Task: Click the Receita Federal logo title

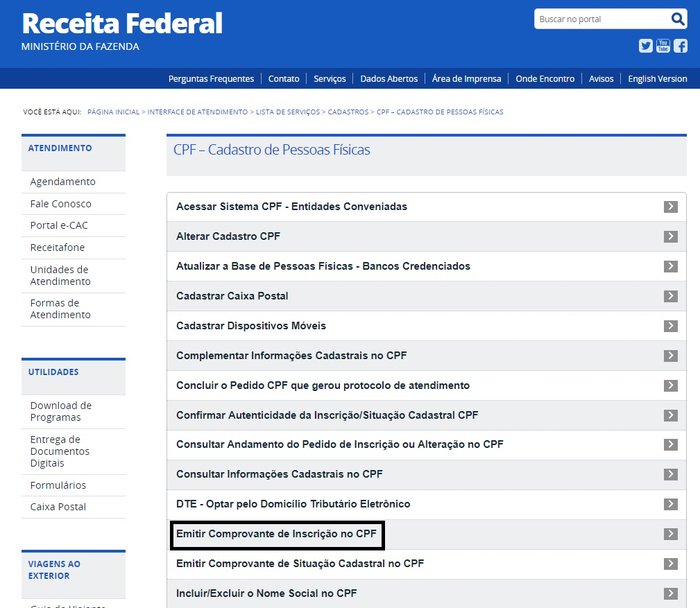Action: click(122, 23)
